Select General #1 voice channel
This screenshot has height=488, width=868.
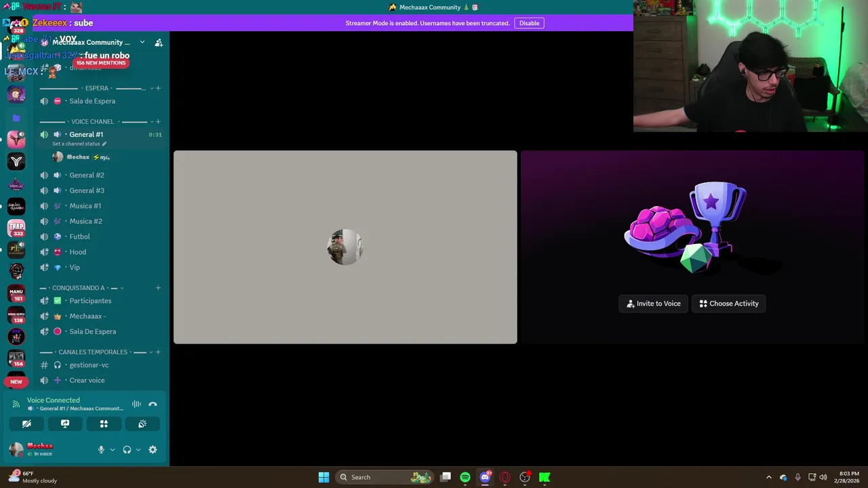100,134
